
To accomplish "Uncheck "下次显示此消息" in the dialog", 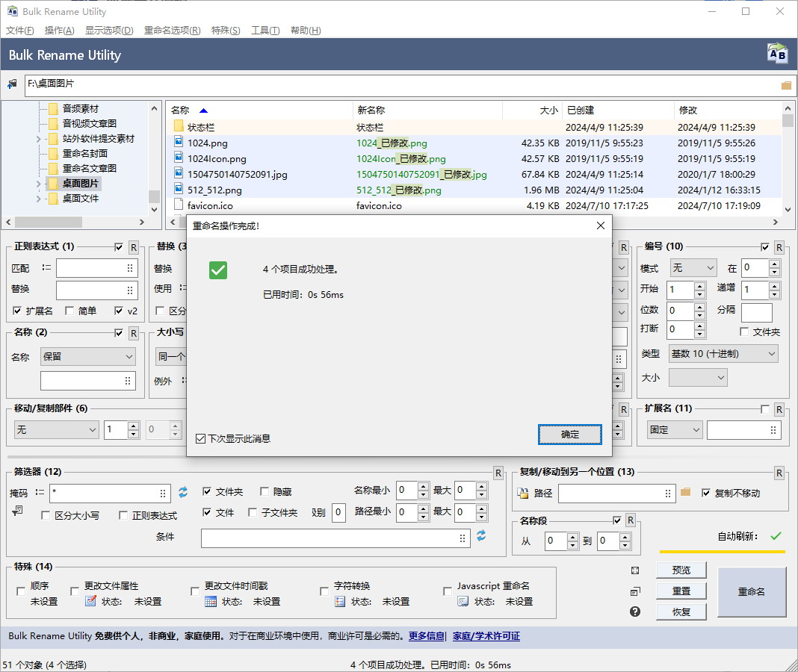I will (200, 438).
